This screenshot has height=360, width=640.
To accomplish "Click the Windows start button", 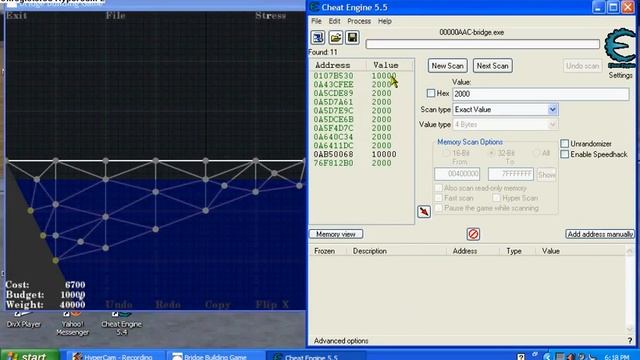I will (x=30, y=356).
